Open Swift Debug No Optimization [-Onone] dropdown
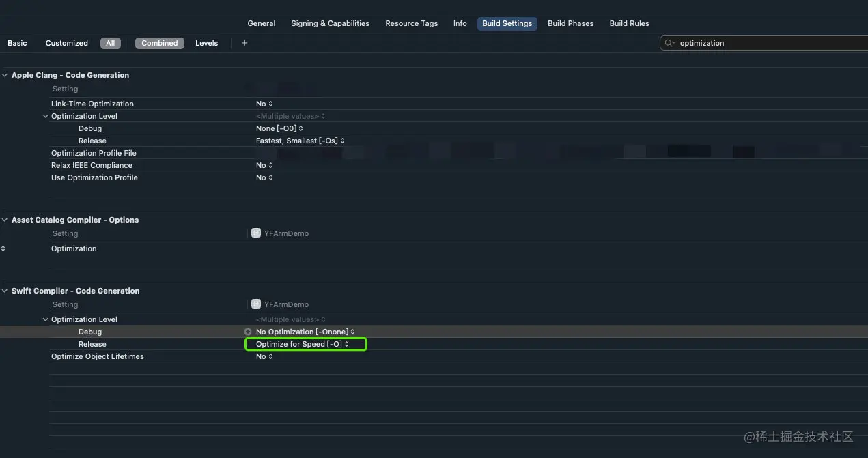The height and width of the screenshot is (458, 868). [x=305, y=332]
